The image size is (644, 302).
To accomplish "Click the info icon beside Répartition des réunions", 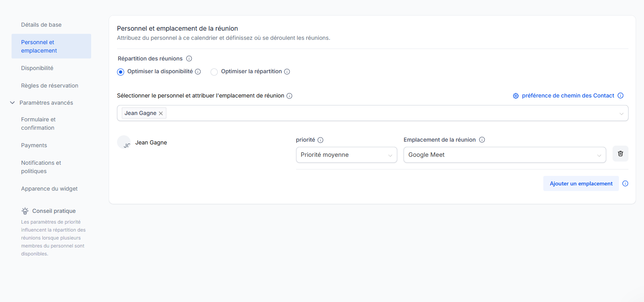I will 189,58.
